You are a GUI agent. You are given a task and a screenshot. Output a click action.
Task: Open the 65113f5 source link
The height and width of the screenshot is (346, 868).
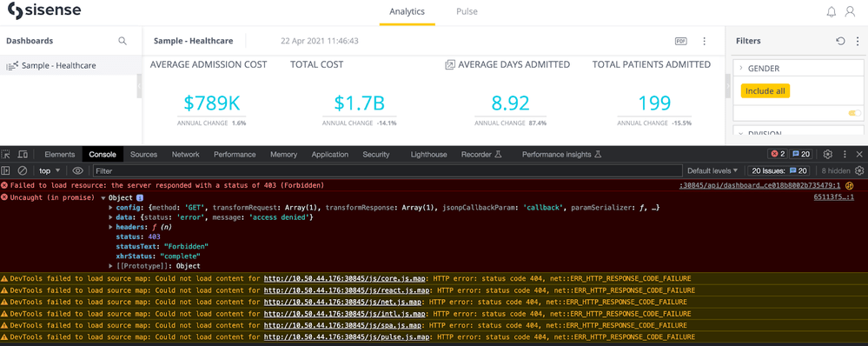833,197
